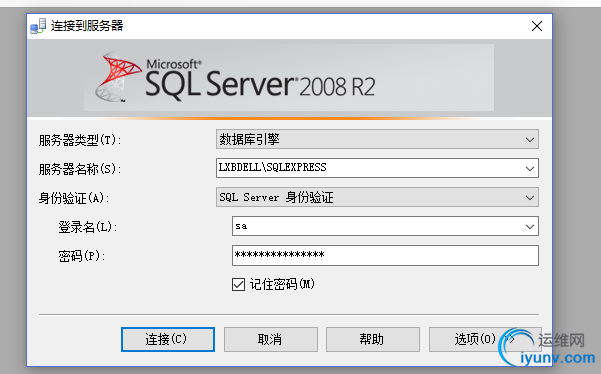This screenshot has width=601, height=374.
Task: Open the authentication (身份验证) dropdown
Action: (x=377, y=197)
